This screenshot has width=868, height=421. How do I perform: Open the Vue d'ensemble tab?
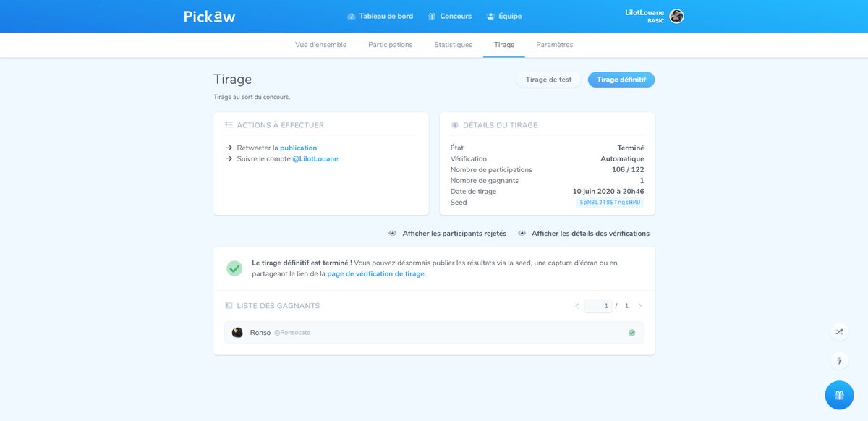coord(321,45)
